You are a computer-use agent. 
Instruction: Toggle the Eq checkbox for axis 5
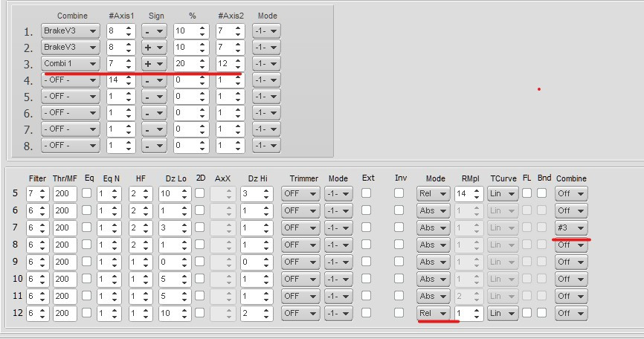pyautogui.click(x=87, y=193)
